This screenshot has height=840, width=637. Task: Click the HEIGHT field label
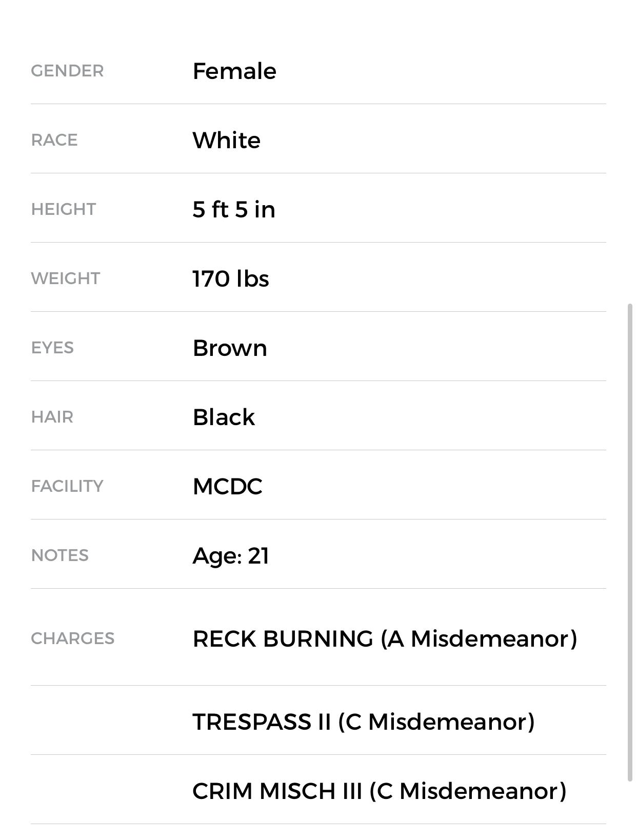point(64,209)
